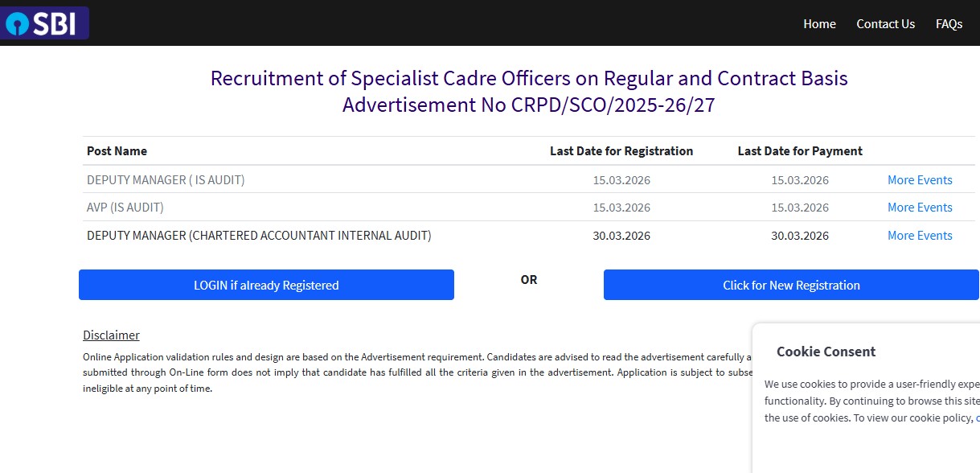
Task: Click LOGIN if already Registered
Action: pyautogui.click(x=266, y=284)
